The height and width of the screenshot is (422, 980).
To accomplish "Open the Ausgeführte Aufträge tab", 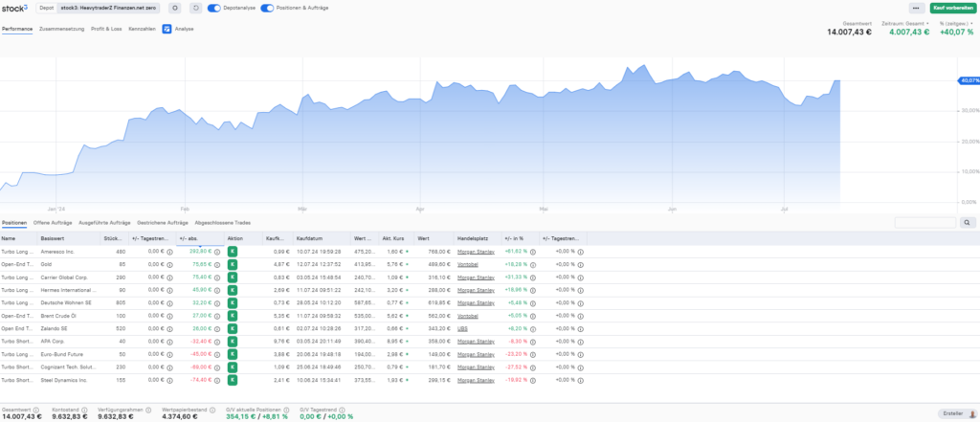I will (104, 223).
